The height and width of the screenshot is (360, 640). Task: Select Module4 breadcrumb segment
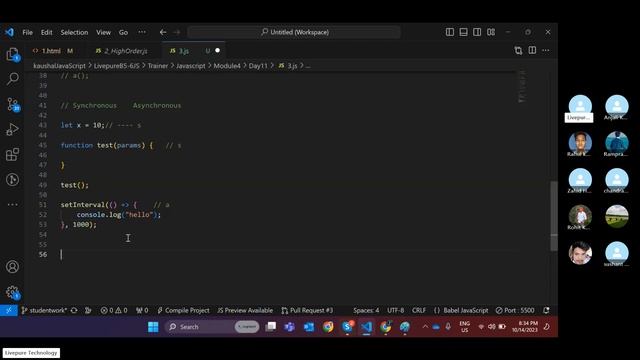[x=227, y=66]
